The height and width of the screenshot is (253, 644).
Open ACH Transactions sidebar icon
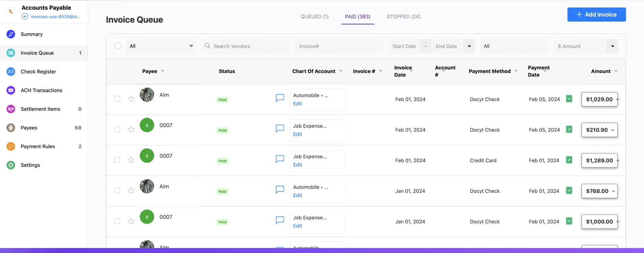pos(11,90)
